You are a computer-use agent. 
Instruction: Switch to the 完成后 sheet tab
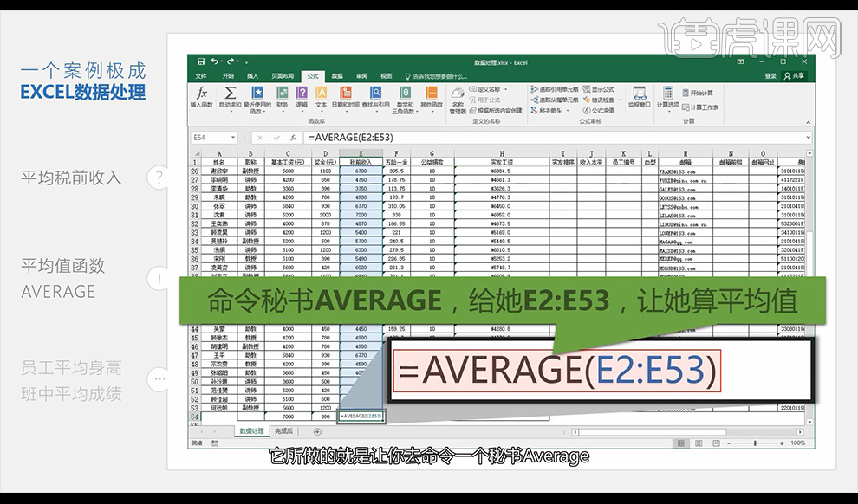pos(283,430)
